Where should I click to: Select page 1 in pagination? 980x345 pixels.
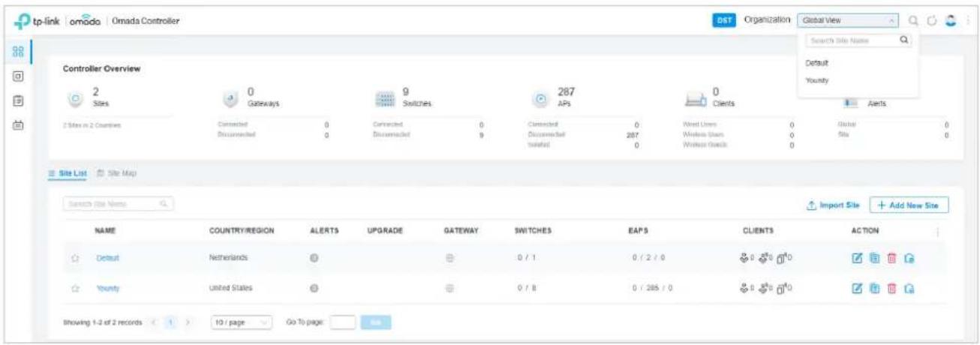coord(173,322)
